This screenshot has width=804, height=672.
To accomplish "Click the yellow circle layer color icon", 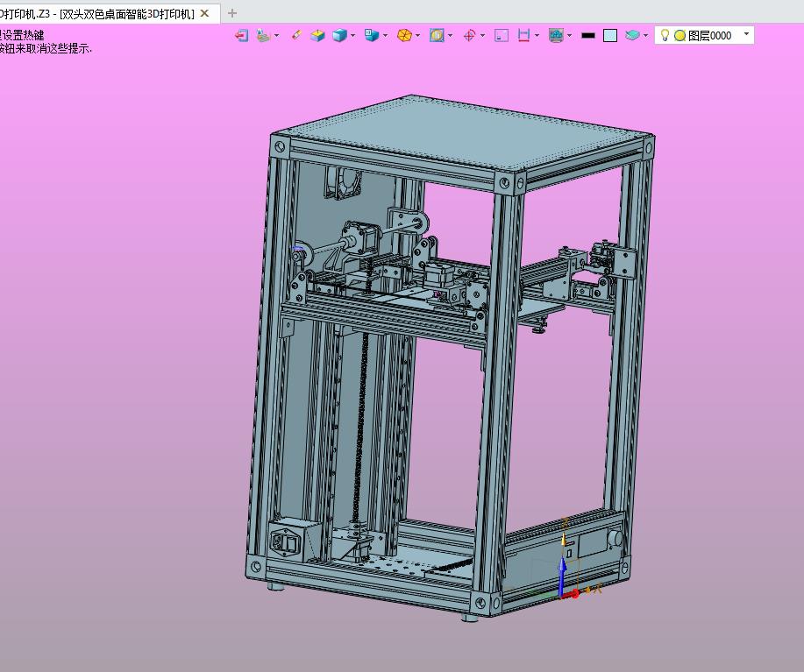I will [679, 35].
